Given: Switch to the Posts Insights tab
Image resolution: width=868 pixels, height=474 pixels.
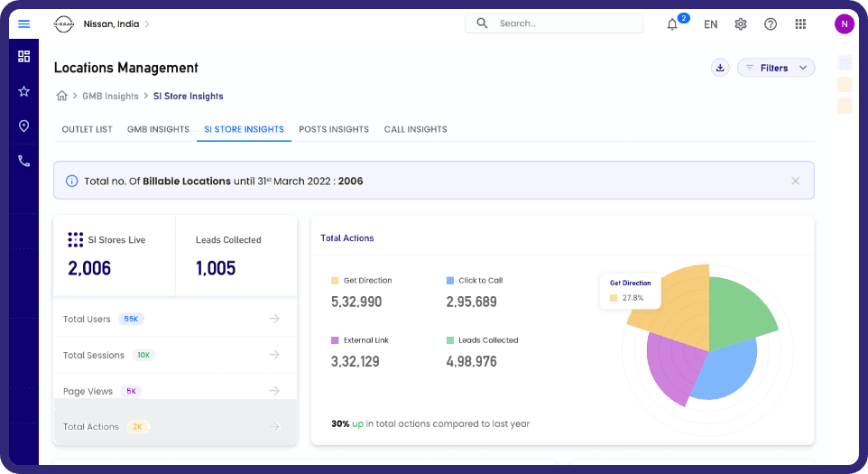Looking at the screenshot, I should [x=334, y=129].
